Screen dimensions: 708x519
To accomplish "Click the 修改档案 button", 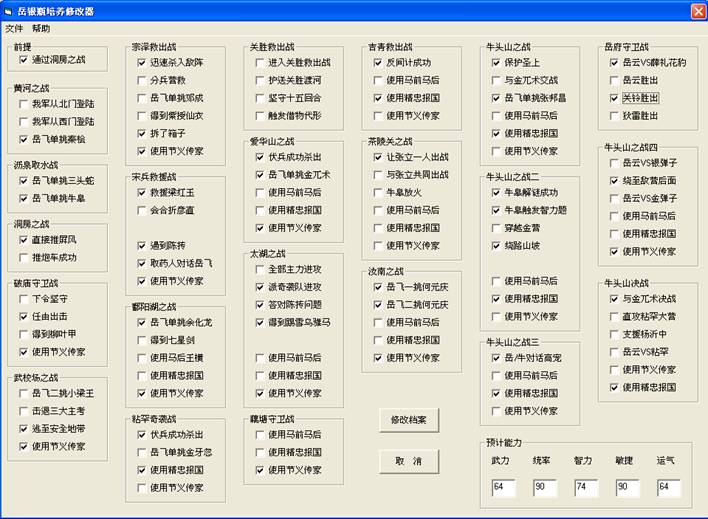I will click(410, 420).
